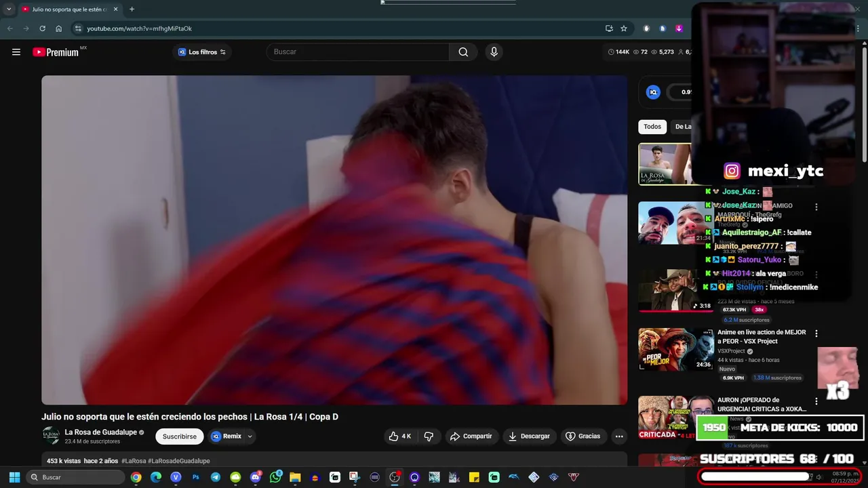Click the IQ extension badge in sidebar
868x488 pixels.
click(x=653, y=92)
